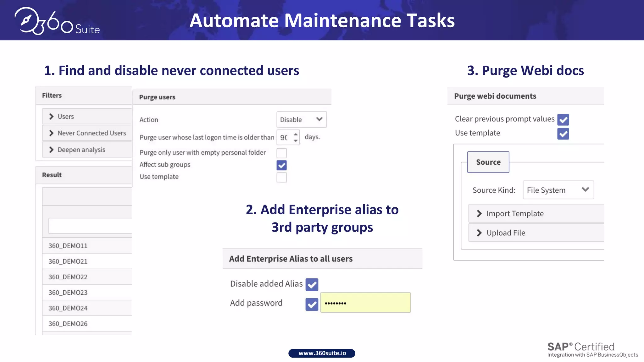
Task: Click the Result search box
Action: point(90,226)
